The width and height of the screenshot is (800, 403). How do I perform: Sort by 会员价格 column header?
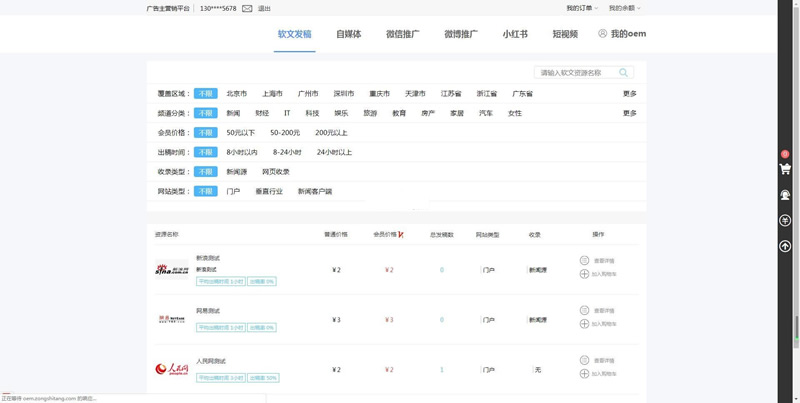coord(385,235)
